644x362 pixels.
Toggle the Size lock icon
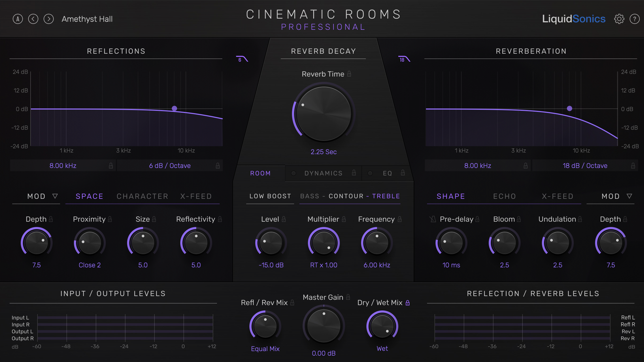point(154,219)
